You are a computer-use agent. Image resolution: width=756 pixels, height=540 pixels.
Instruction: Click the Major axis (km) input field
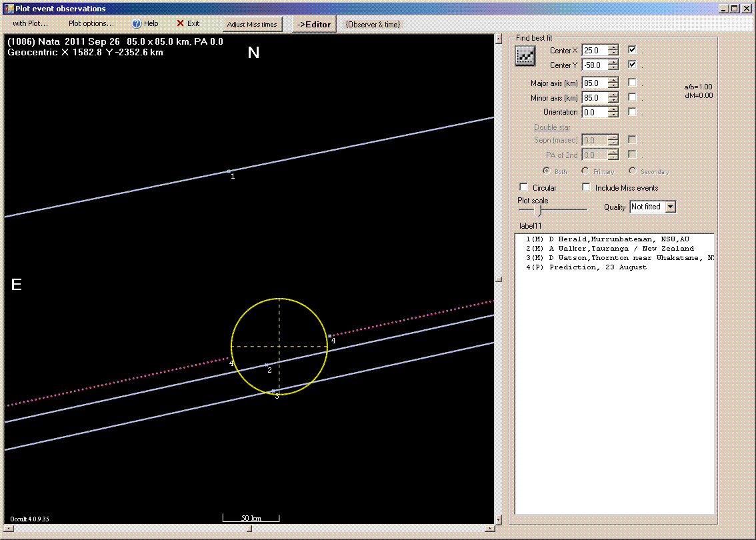[x=595, y=83]
